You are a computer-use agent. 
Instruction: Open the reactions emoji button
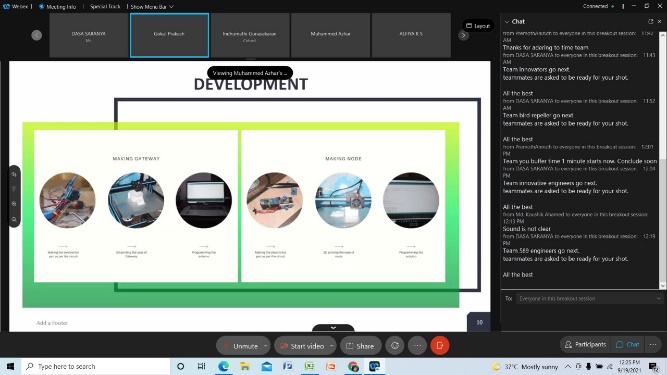pyautogui.click(x=395, y=346)
